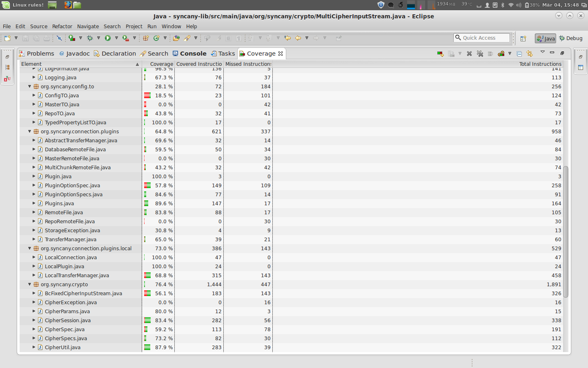Click the Open Perspective icon
The width and height of the screenshot is (588, 368).
523,38
